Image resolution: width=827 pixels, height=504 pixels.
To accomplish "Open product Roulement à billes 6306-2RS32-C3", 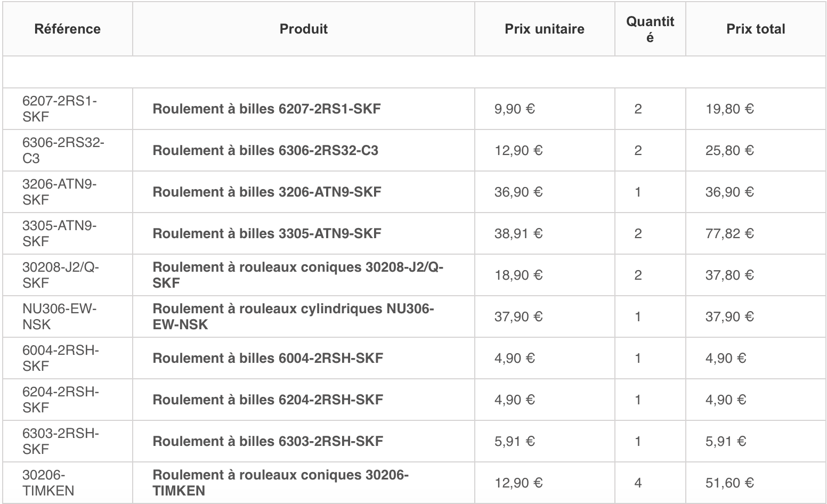I will pyautogui.click(x=265, y=150).
